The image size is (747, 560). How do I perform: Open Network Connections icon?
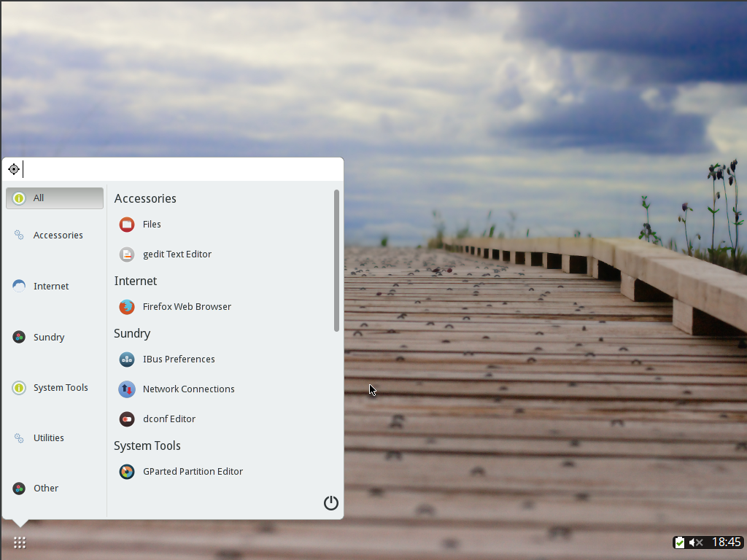point(127,389)
